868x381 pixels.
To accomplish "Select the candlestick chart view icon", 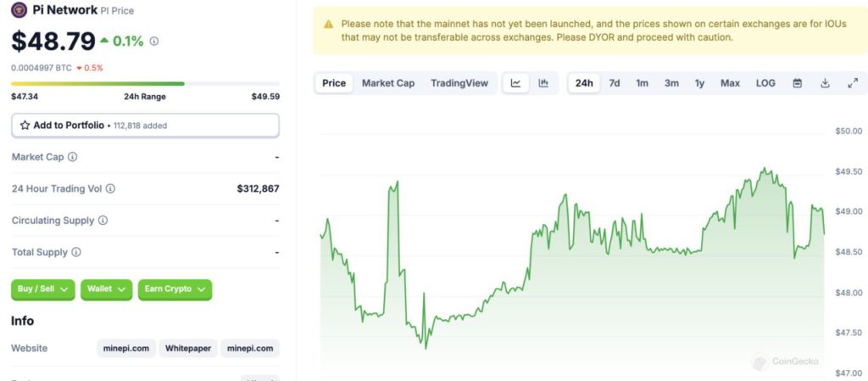I will pos(543,83).
